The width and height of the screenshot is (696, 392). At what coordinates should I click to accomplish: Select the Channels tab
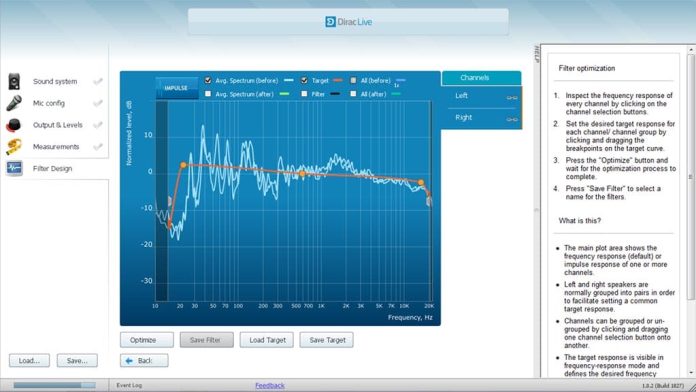tap(481, 78)
